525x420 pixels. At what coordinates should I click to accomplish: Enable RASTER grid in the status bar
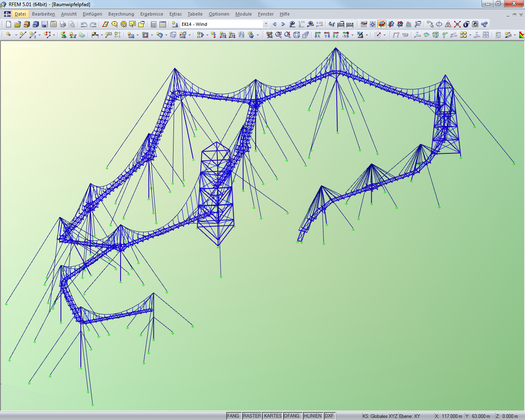[x=253, y=415]
